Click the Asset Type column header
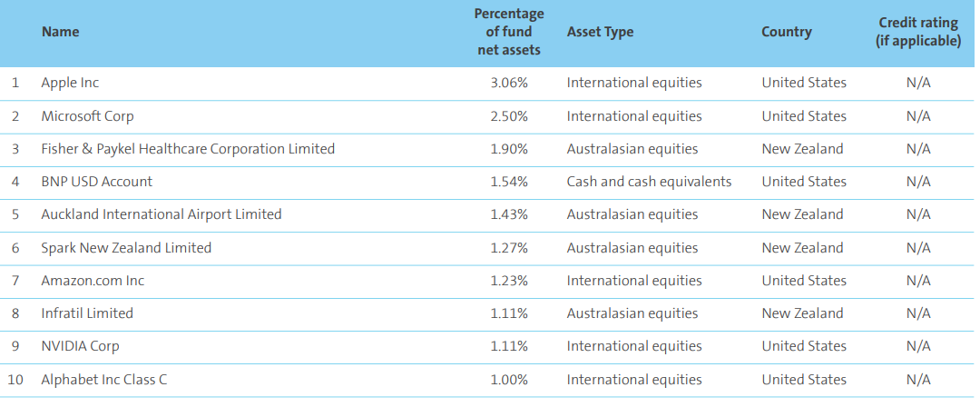980x407 pixels. pos(600,32)
